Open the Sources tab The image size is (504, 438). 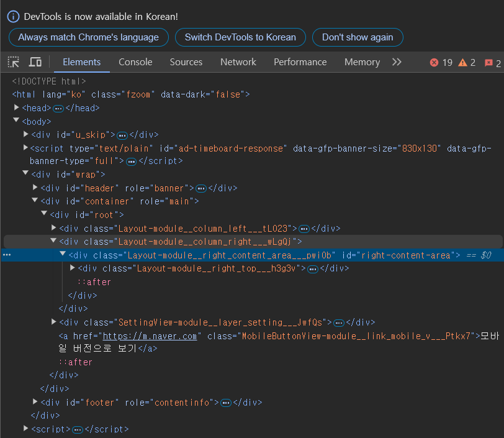pyautogui.click(x=186, y=62)
